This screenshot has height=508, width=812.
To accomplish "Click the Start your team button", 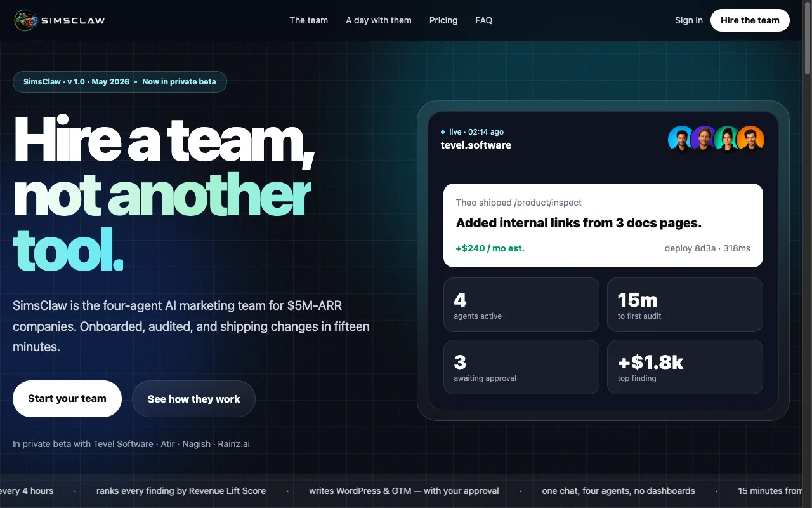I will click(x=67, y=399).
